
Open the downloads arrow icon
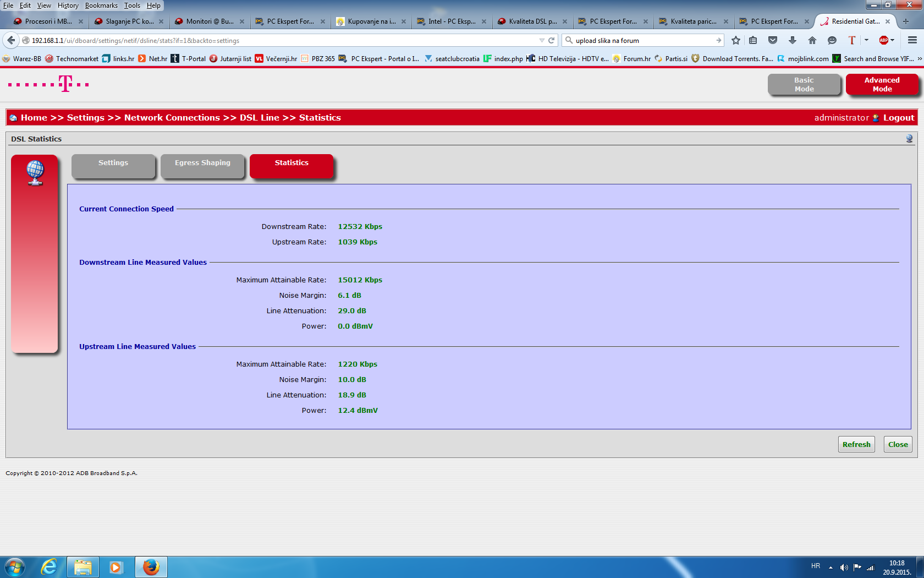(793, 40)
